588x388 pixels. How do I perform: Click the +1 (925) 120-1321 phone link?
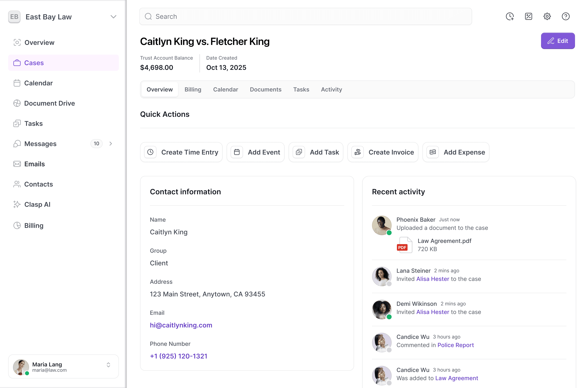point(179,356)
